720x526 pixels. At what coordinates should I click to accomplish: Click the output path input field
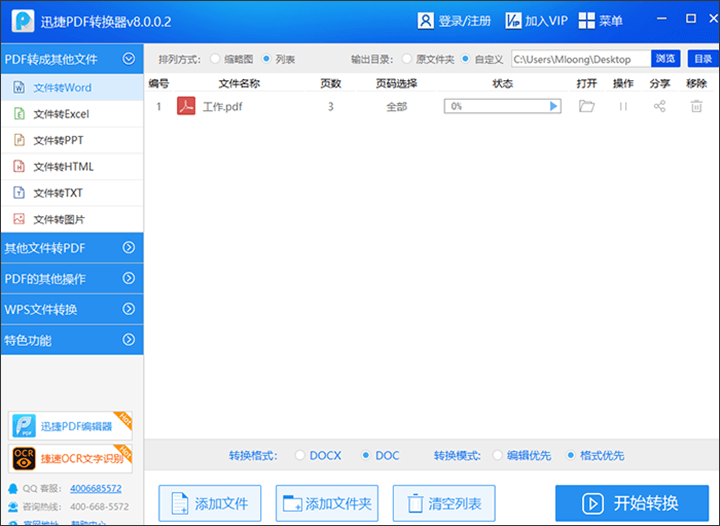point(581,59)
